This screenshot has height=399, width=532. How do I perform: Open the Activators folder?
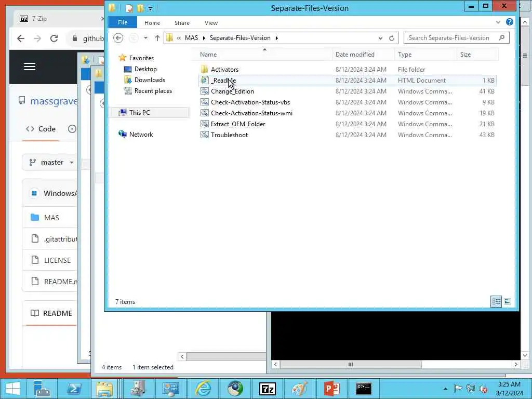(x=224, y=70)
